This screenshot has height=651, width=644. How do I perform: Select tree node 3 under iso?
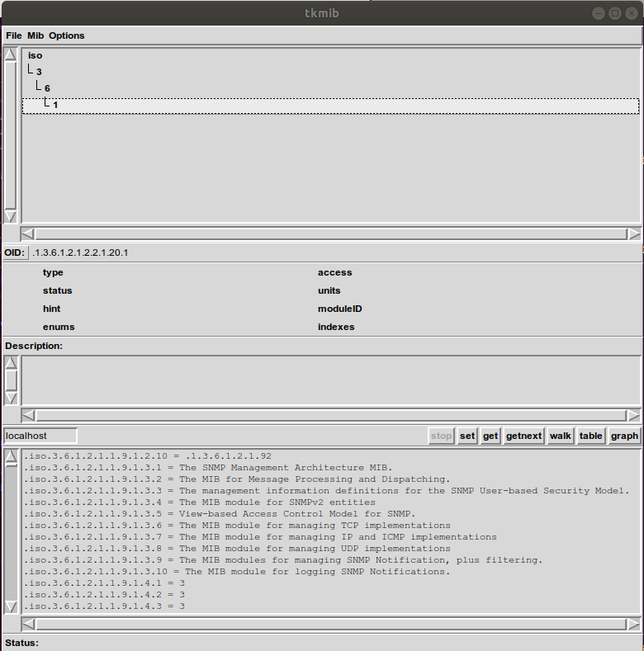(39, 72)
